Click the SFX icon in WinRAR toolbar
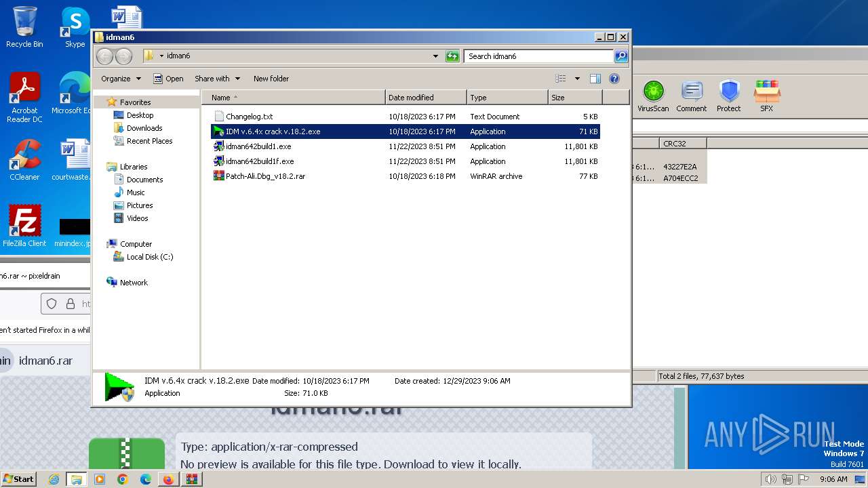Viewport: 868px width, 488px height. (x=766, y=96)
